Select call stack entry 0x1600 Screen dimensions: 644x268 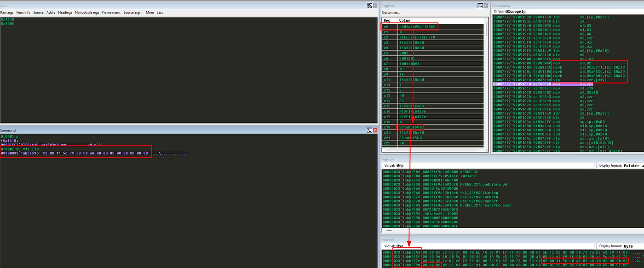(8, 23)
